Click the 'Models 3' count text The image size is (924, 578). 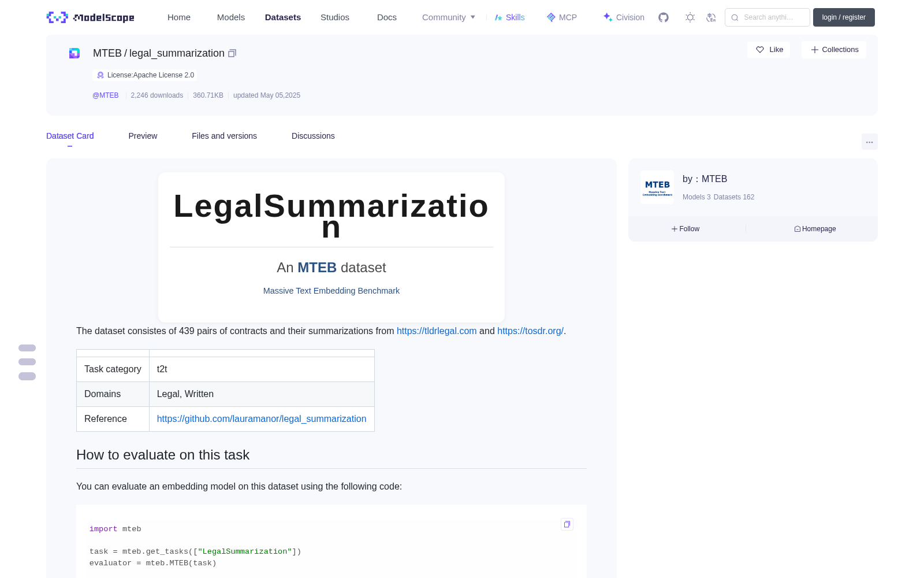696,197
